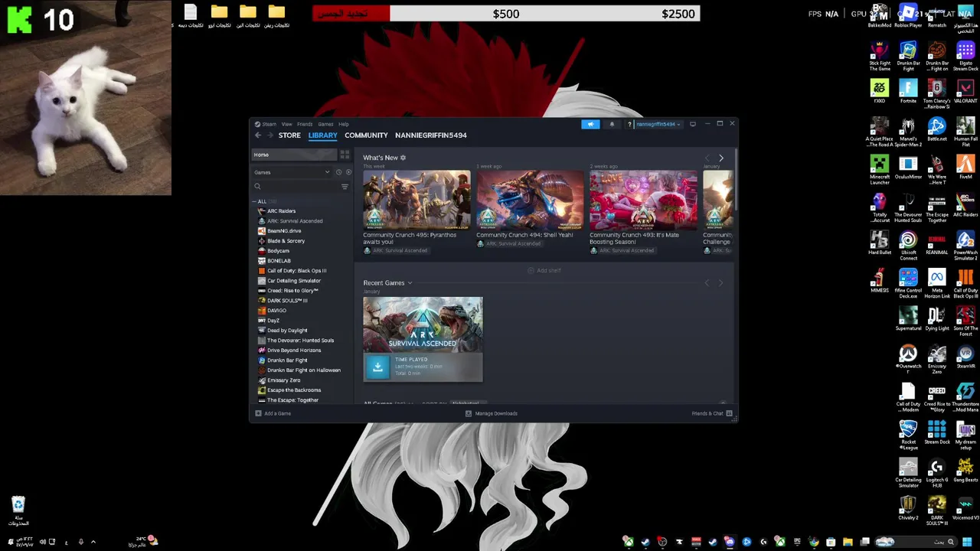The height and width of the screenshot is (551, 980).
Task: Open the Discord icon in the taskbar
Action: point(730,542)
